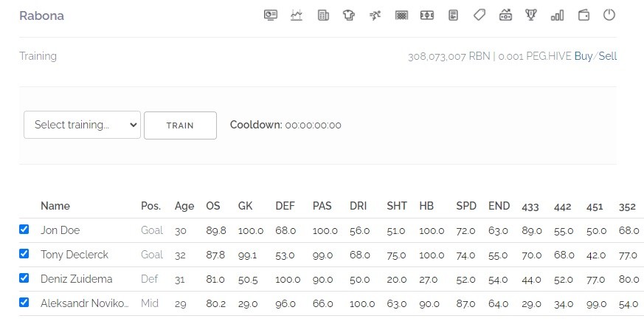Follow the Sell link
This screenshot has height=327, width=644.
click(608, 56)
